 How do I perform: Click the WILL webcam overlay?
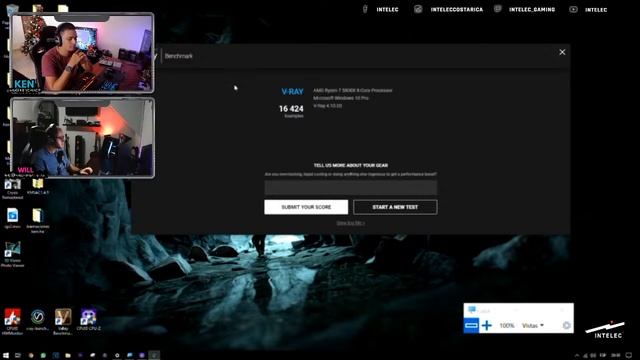[x=82, y=138]
